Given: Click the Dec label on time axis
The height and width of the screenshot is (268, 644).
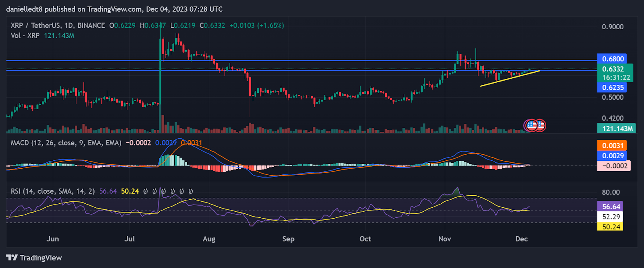Looking at the screenshot, I should click(x=521, y=239).
